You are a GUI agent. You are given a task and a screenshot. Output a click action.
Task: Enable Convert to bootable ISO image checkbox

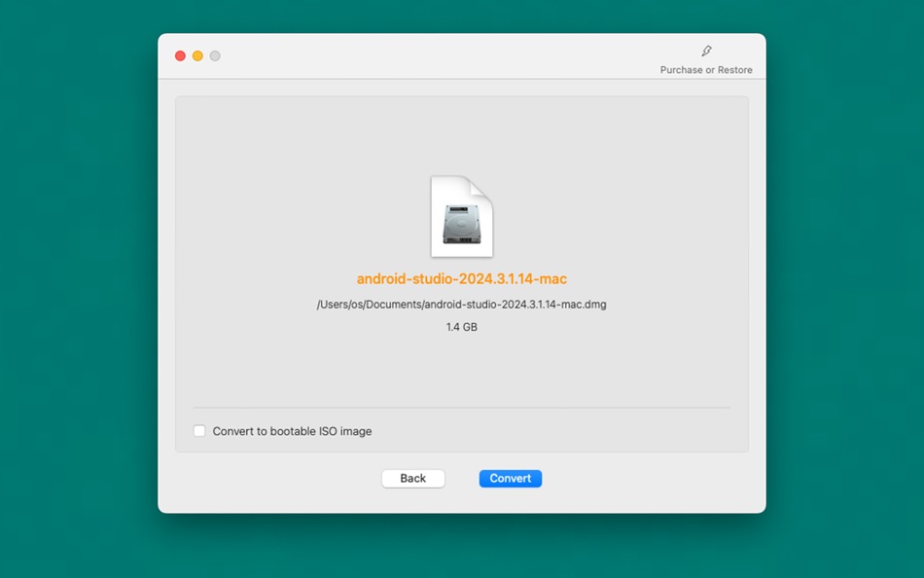point(199,431)
